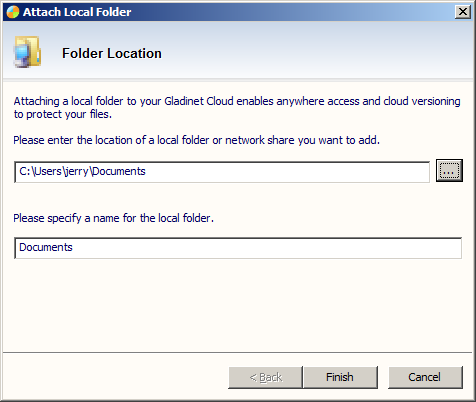Click the empty space after the folder path
Image resolution: width=476 pixels, height=402 pixels.
point(287,172)
